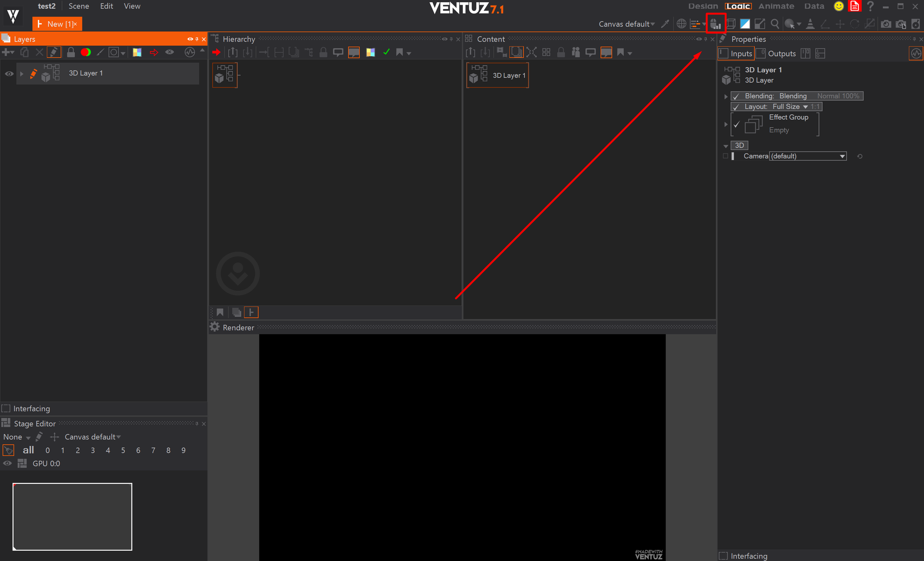Open the Edit menu

coord(106,6)
